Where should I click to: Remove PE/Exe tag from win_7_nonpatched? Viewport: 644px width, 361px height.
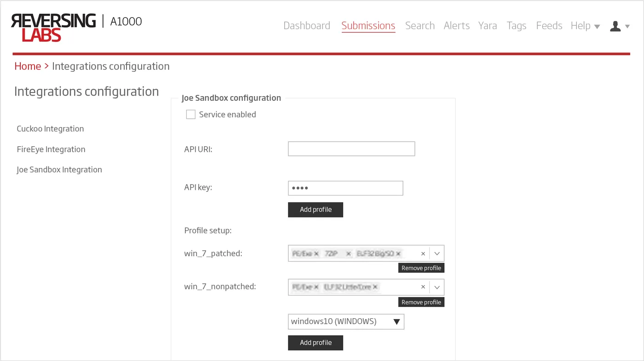click(x=316, y=287)
